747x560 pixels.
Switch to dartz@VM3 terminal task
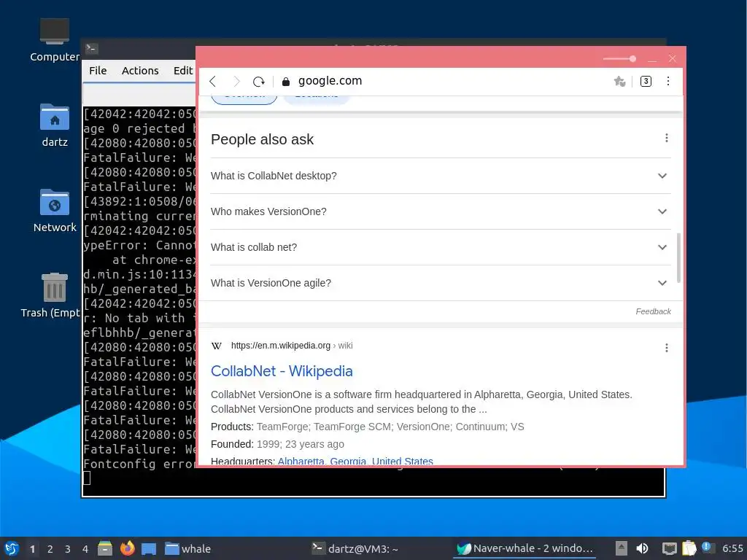(x=355, y=548)
